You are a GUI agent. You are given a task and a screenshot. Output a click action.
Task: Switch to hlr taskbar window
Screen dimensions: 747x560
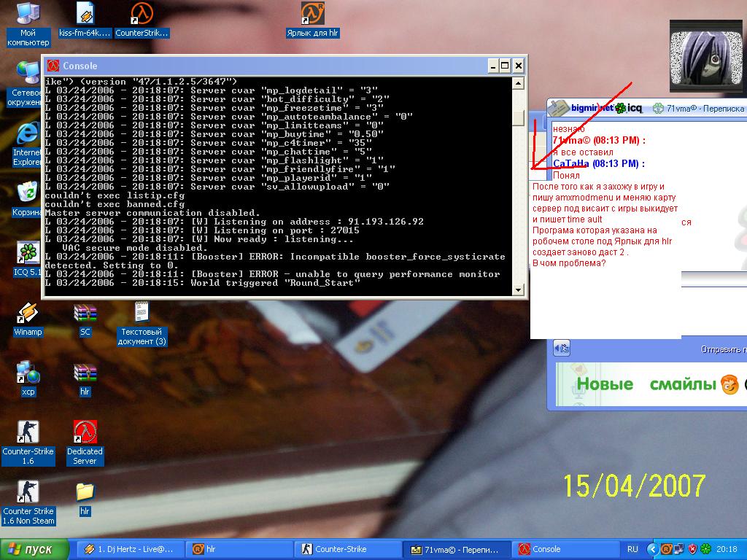239,549
